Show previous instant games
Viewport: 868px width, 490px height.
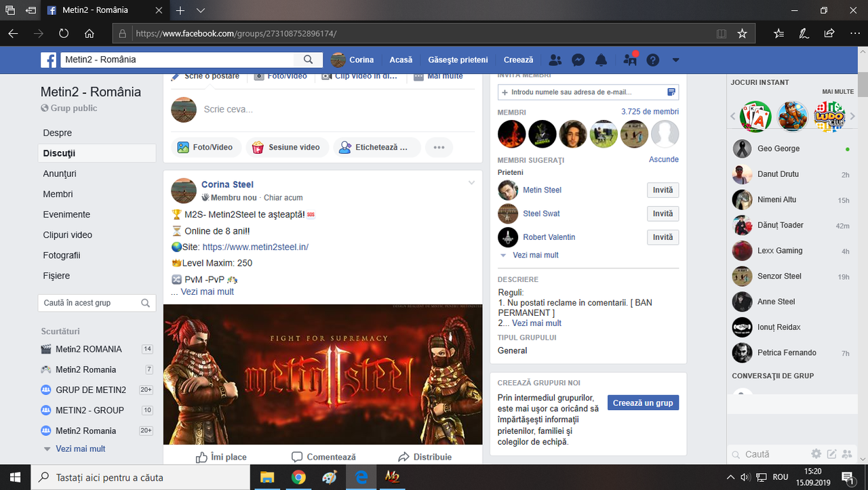click(x=733, y=117)
